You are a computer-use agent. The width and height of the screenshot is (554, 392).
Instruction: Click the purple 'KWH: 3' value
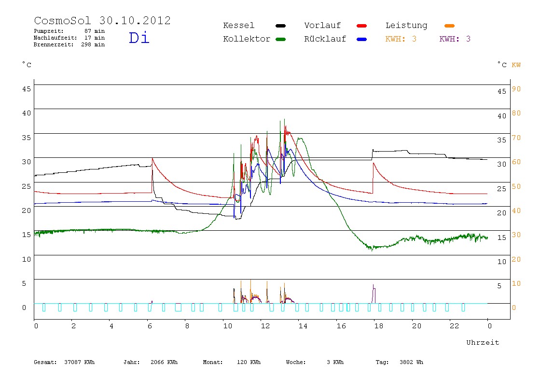click(455, 39)
